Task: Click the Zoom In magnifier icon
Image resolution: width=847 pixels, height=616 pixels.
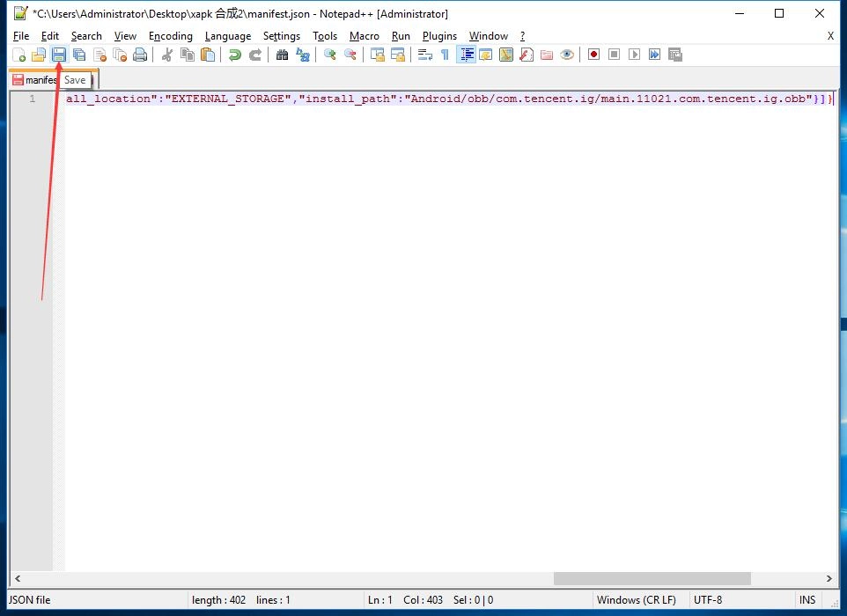Action: (330, 55)
